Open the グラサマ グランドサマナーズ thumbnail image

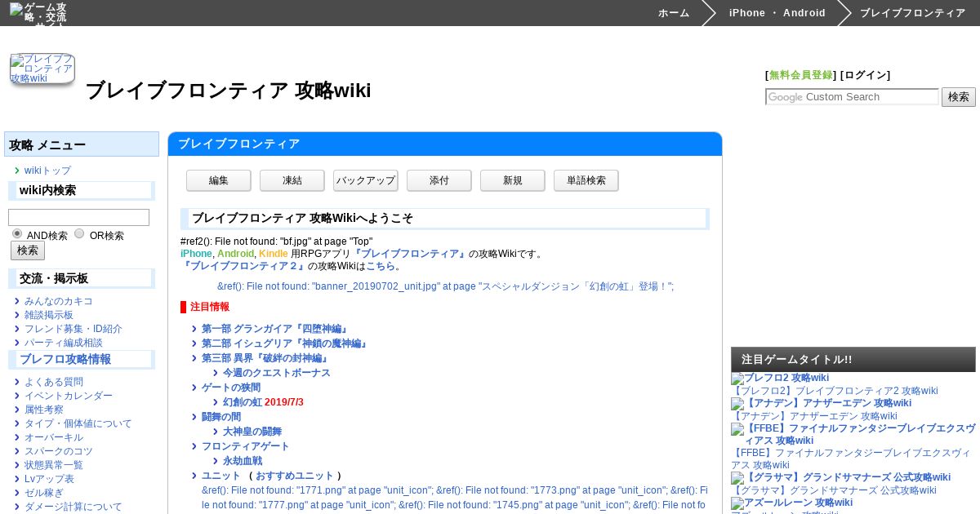point(840,477)
